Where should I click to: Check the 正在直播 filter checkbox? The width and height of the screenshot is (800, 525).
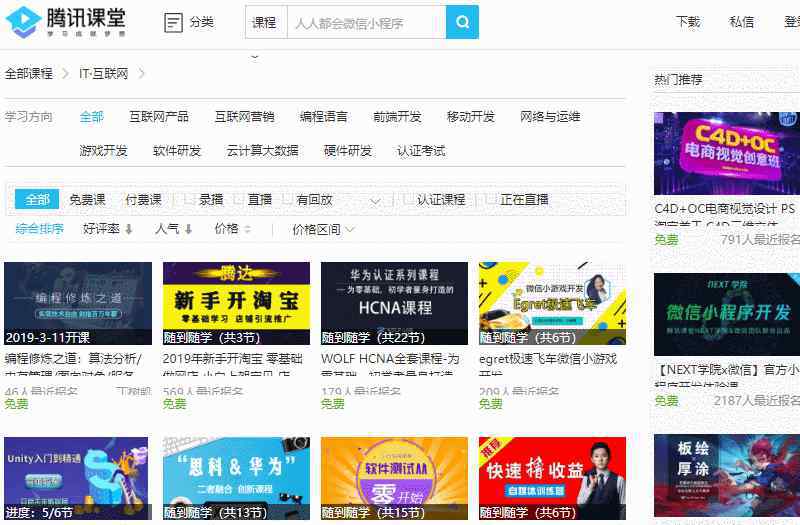pyautogui.click(x=490, y=199)
